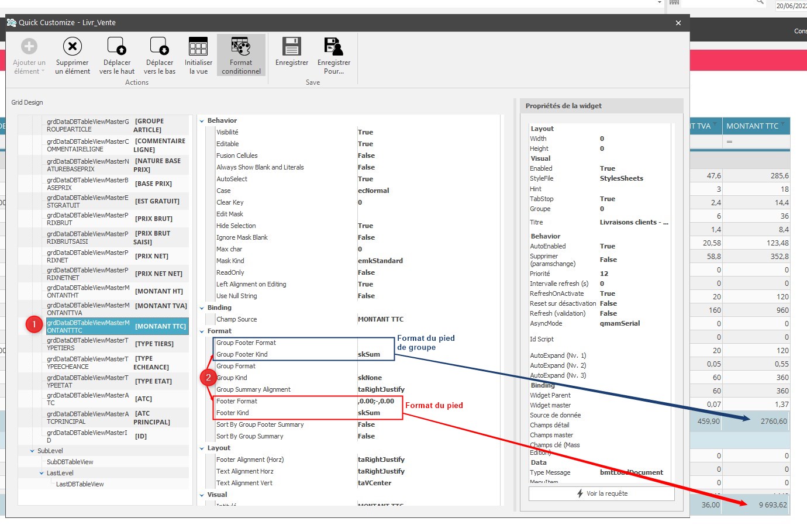Image resolution: width=807 pixels, height=532 pixels.
Task: Select LastDBTableView tree item
Action: coord(80,485)
